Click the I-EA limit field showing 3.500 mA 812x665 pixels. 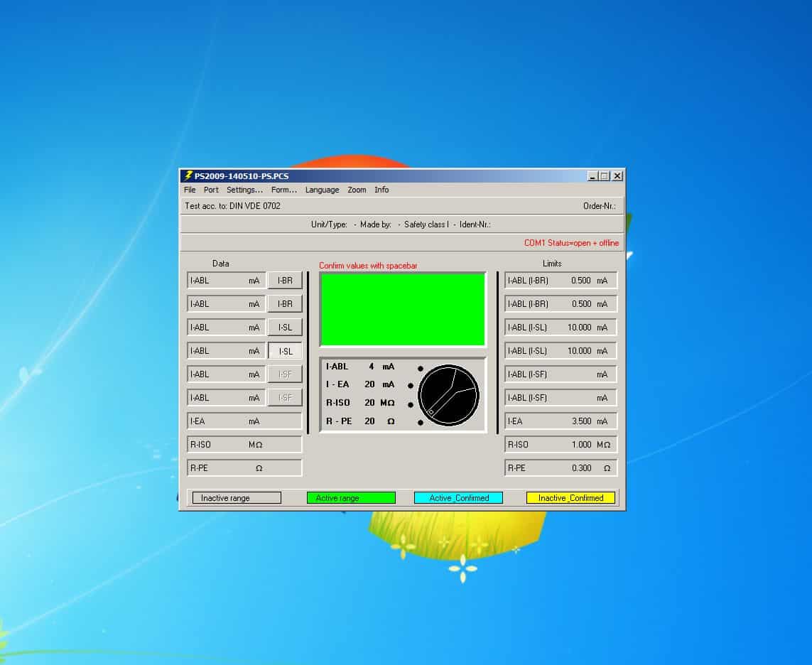561,421
